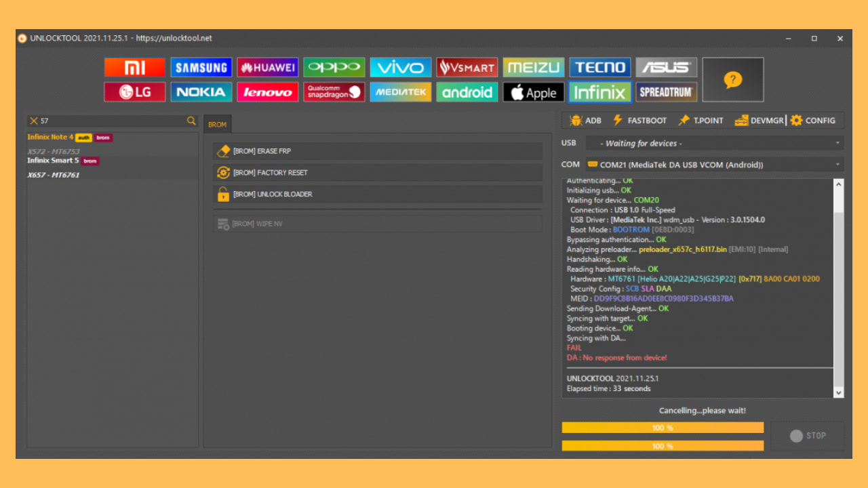
Task: Click 'Cancelling...please wait!' status text
Action: click(703, 411)
